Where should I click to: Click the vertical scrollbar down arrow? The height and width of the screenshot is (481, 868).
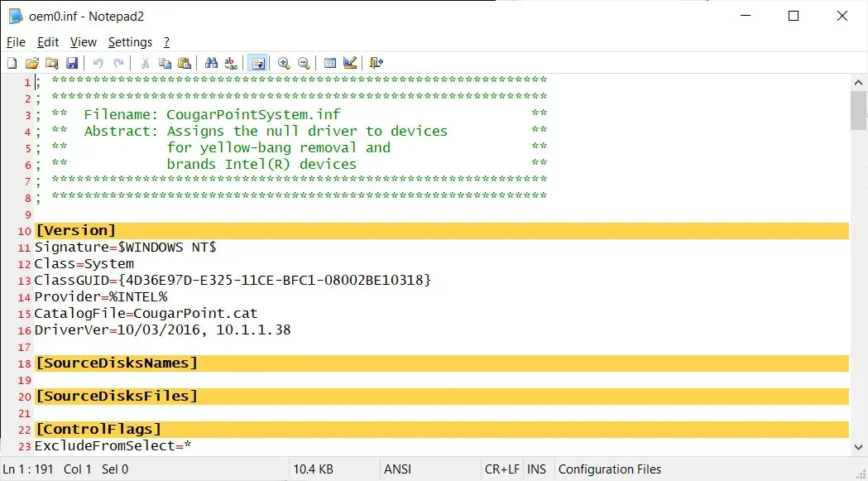(x=859, y=447)
